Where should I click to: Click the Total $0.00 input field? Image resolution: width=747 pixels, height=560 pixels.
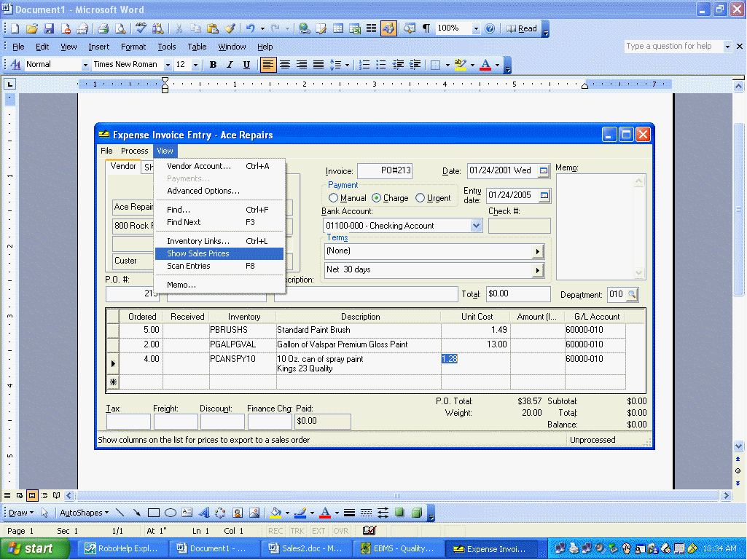(518, 293)
